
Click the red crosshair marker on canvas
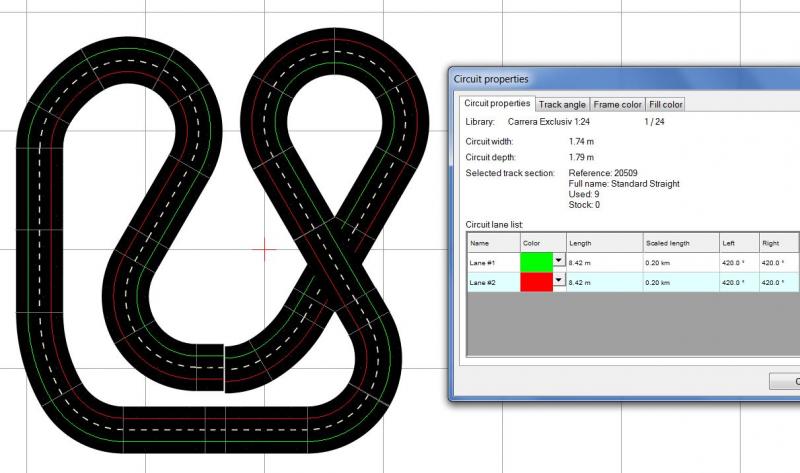pyautogui.click(x=266, y=250)
